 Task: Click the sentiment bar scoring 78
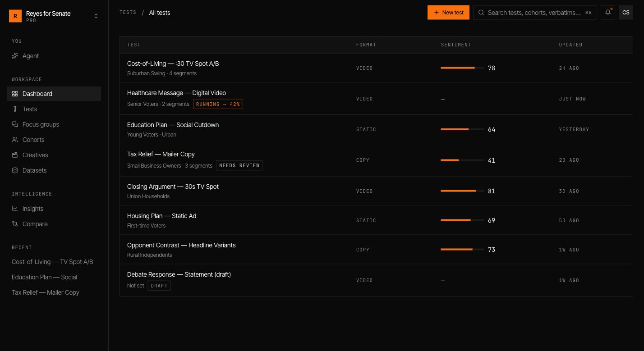462,68
